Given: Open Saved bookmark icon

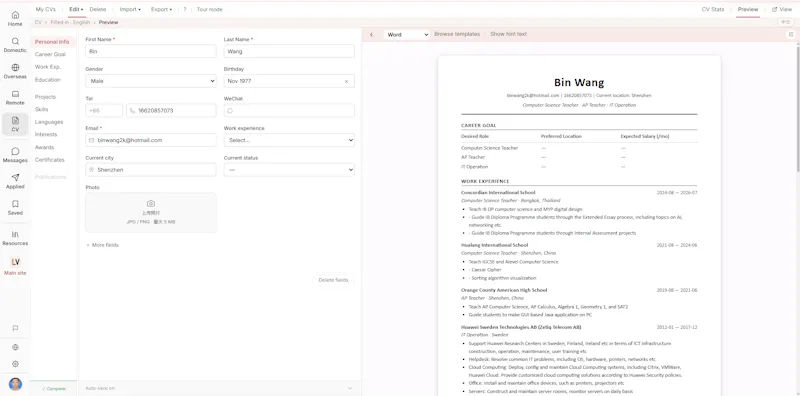Looking at the screenshot, I should click(15, 208).
